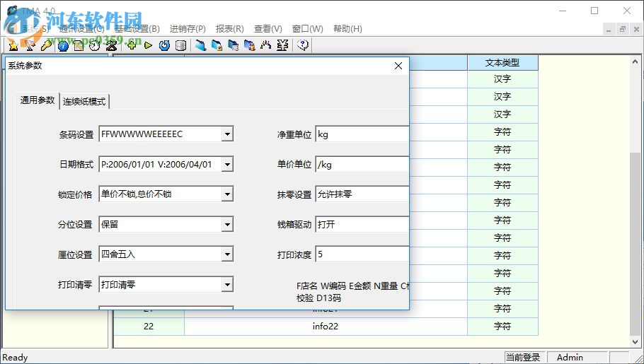Click the yellow star toolbar icon
The width and height of the screenshot is (644, 364).
coord(13,45)
